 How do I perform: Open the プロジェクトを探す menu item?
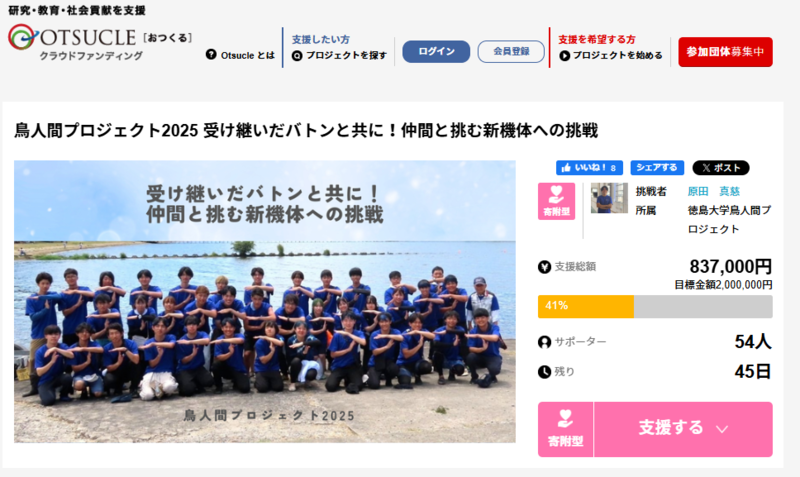point(339,56)
